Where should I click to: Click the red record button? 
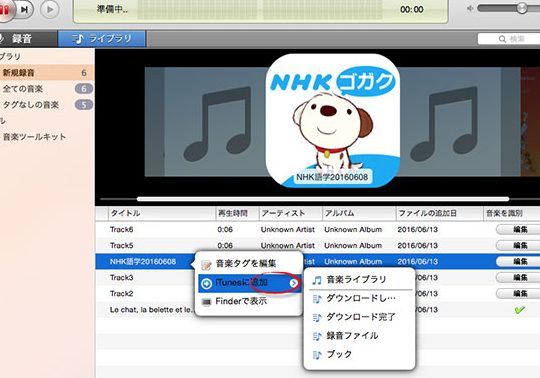(5, 9)
